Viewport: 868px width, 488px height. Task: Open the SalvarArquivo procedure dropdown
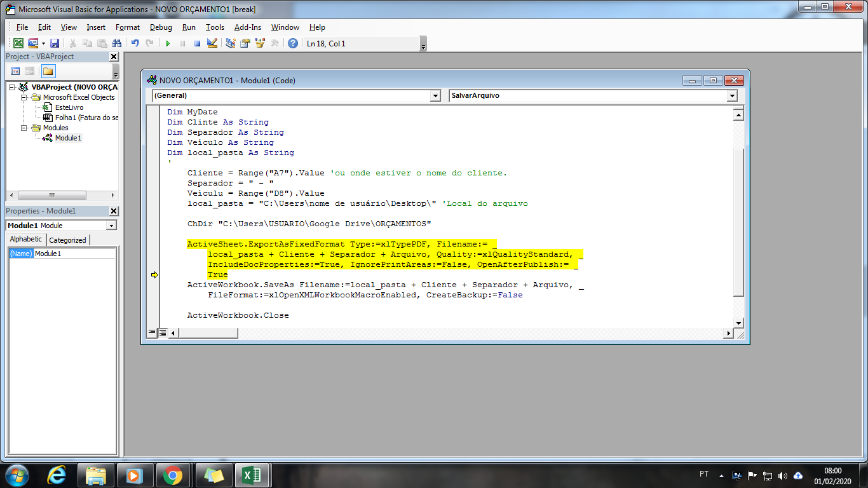tap(732, 95)
